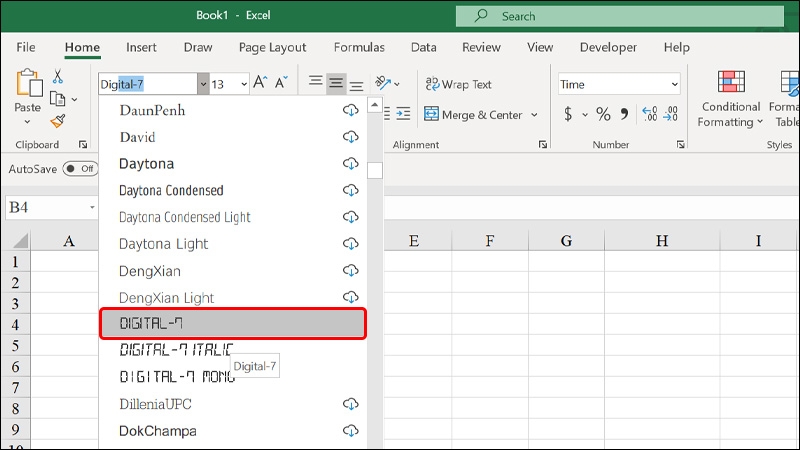Download the Daytona Light font via cloud icon

tap(351, 243)
